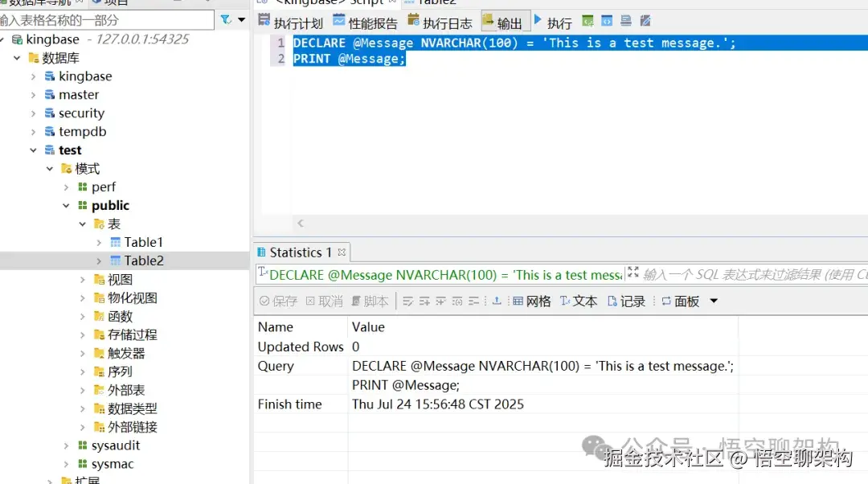Collapse the 模式 schemas folder
This screenshot has width=868, height=484.
(50, 168)
